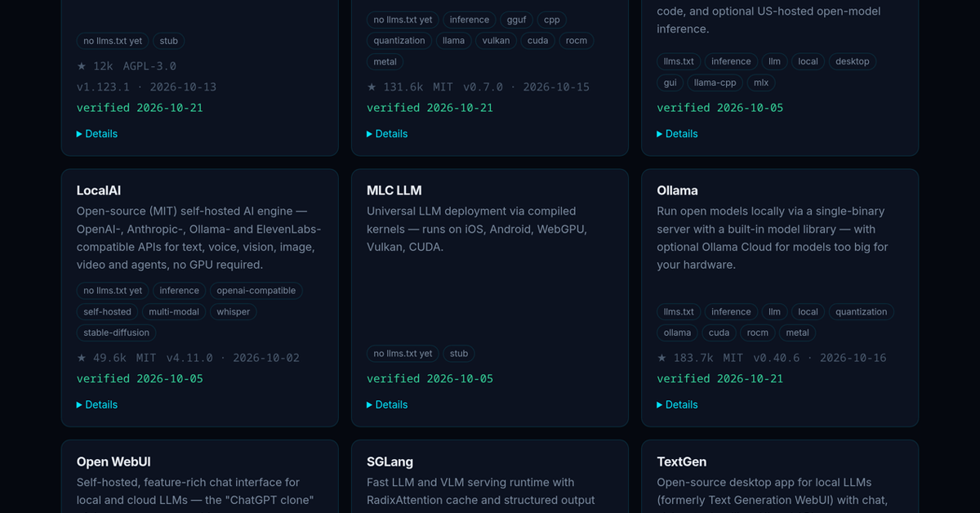Select the 'gui' tag

pyautogui.click(x=670, y=83)
